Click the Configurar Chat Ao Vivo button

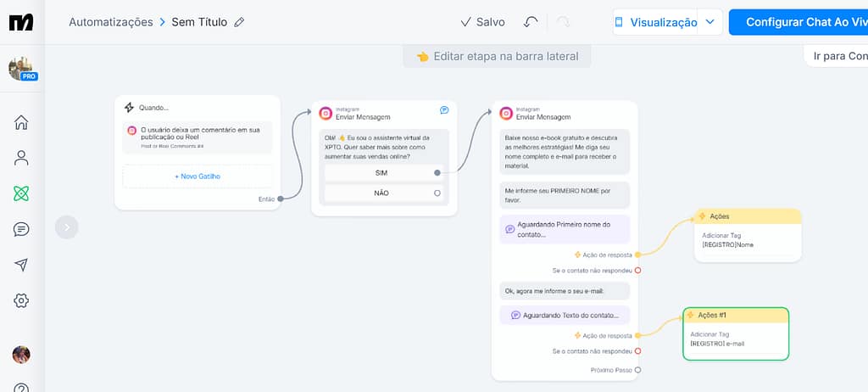[798, 22]
